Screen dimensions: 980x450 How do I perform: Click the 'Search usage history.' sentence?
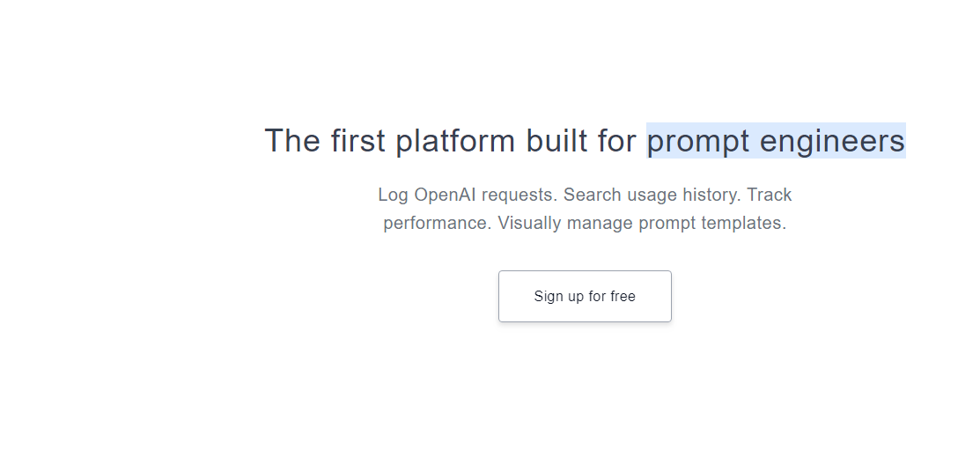click(x=652, y=195)
